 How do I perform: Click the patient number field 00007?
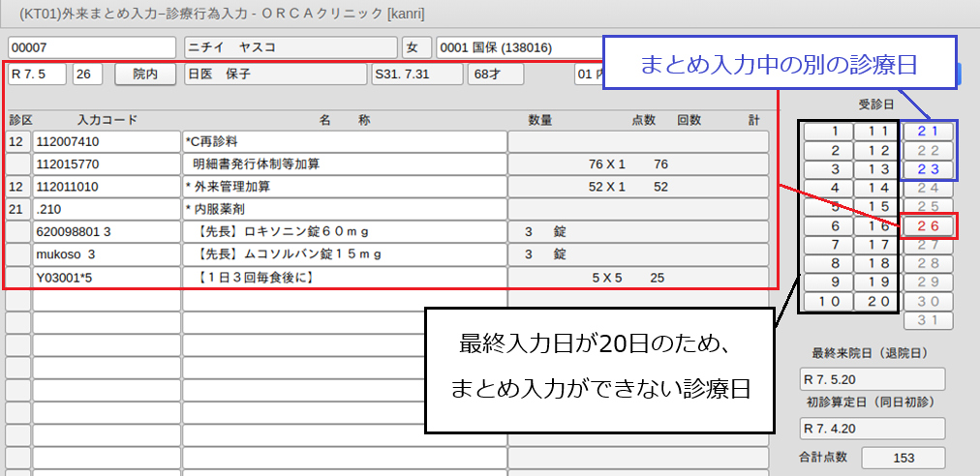(91, 47)
